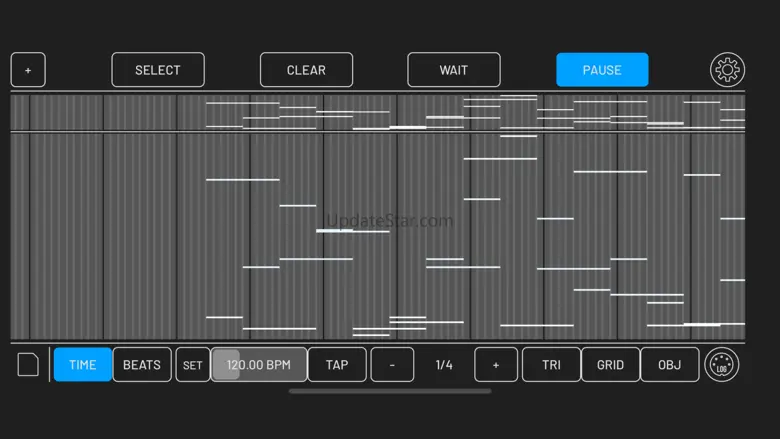Image resolution: width=780 pixels, height=439 pixels.
Task: Toggle the WAIT mode button
Action: pos(454,70)
